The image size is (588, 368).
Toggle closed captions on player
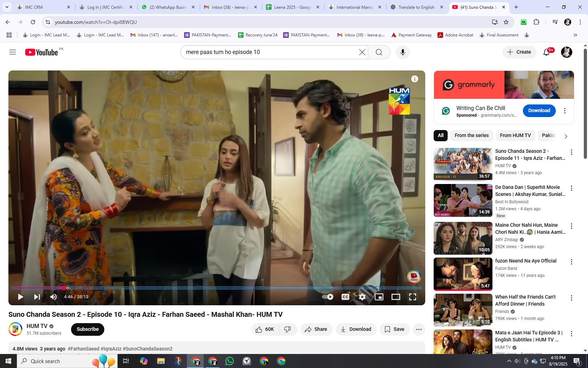click(345, 297)
